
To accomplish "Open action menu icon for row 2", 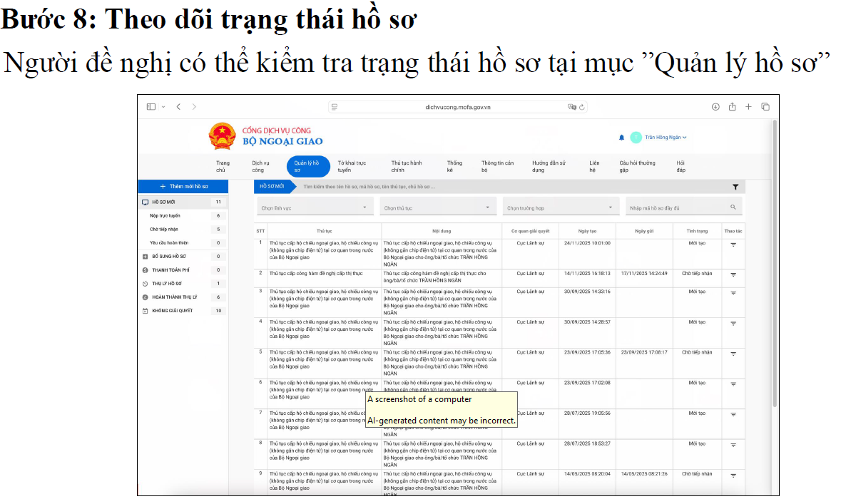I will (733, 274).
